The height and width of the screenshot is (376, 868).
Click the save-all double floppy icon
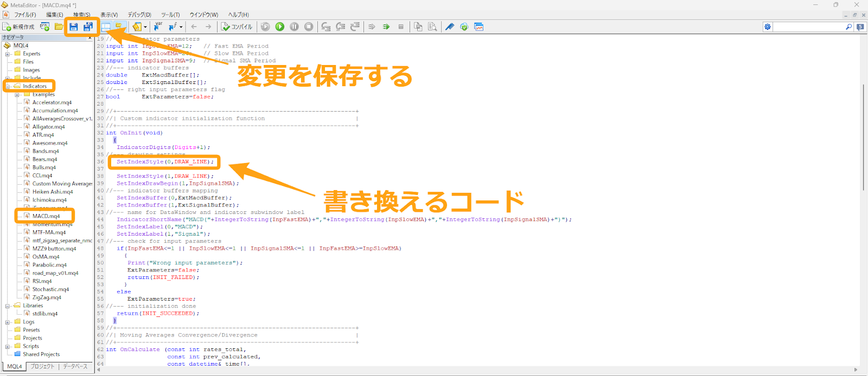88,27
